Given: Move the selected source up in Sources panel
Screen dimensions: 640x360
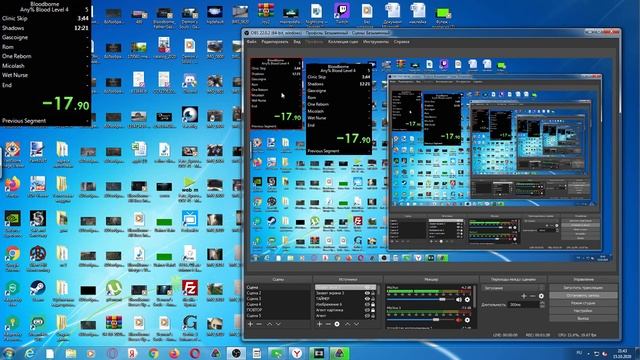Looking at the screenshot, I should [x=347, y=324].
